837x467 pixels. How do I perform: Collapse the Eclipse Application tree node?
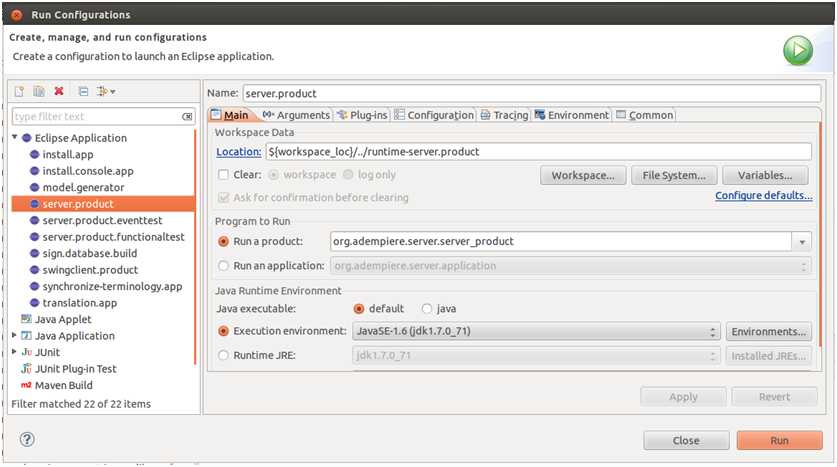click(x=14, y=137)
